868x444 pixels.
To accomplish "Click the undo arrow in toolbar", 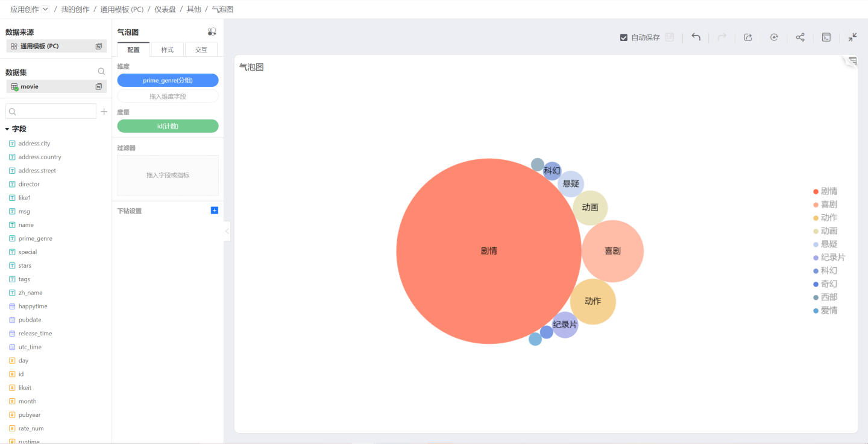I will tap(696, 37).
